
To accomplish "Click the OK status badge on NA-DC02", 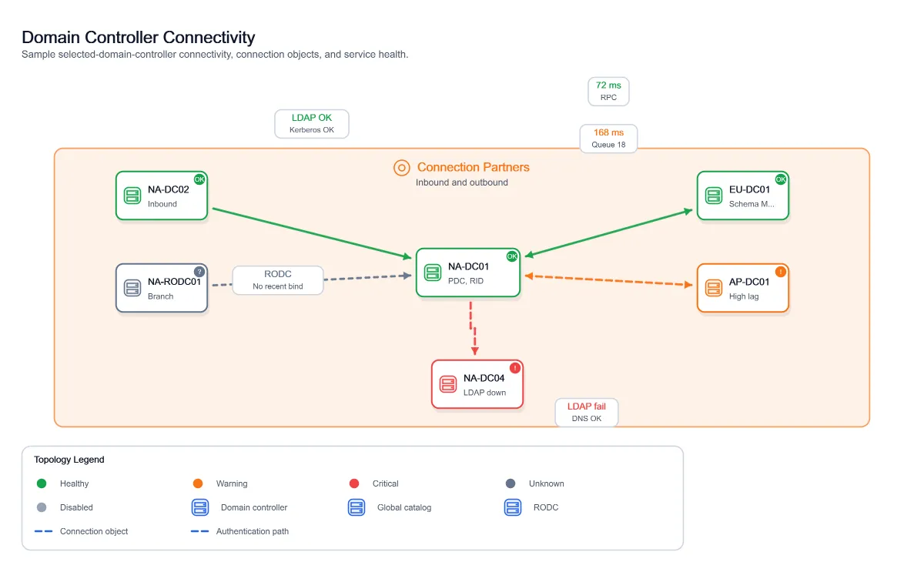I will click(x=199, y=179).
